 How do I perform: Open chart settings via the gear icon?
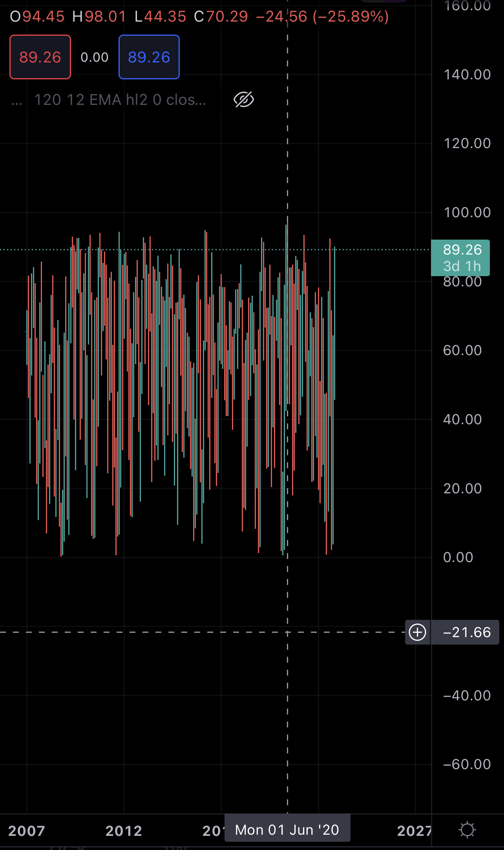coord(467,830)
